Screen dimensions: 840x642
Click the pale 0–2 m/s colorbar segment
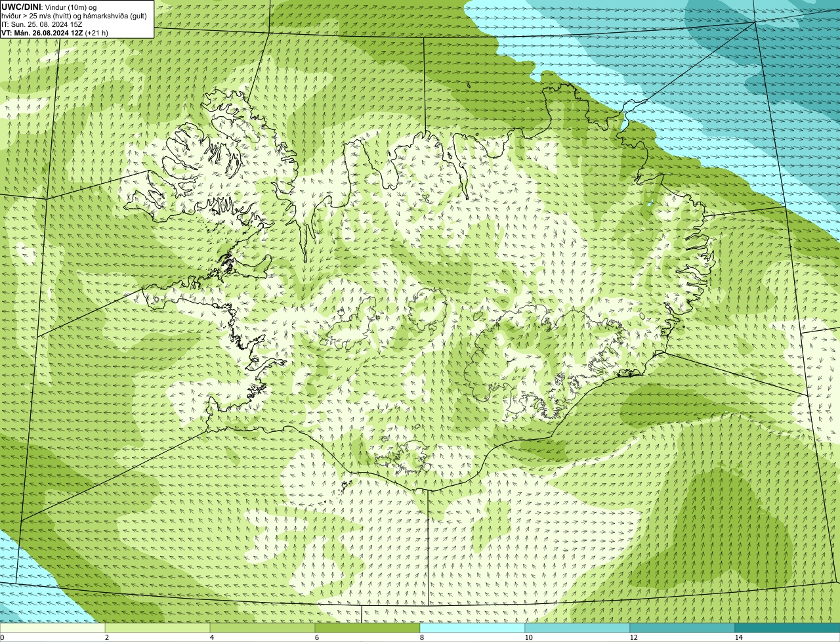tap(52, 628)
